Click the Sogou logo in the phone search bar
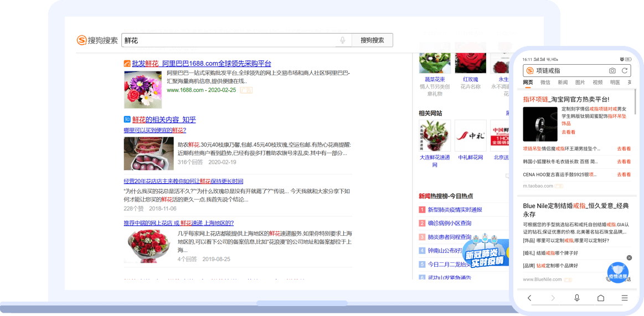Viewport: 644px width, 316px height. point(530,71)
